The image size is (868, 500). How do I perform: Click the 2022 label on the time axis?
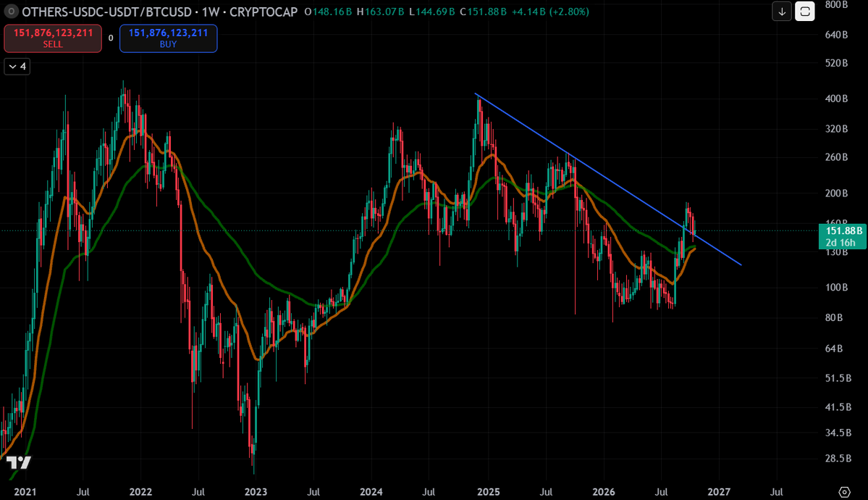click(x=140, y=492)
